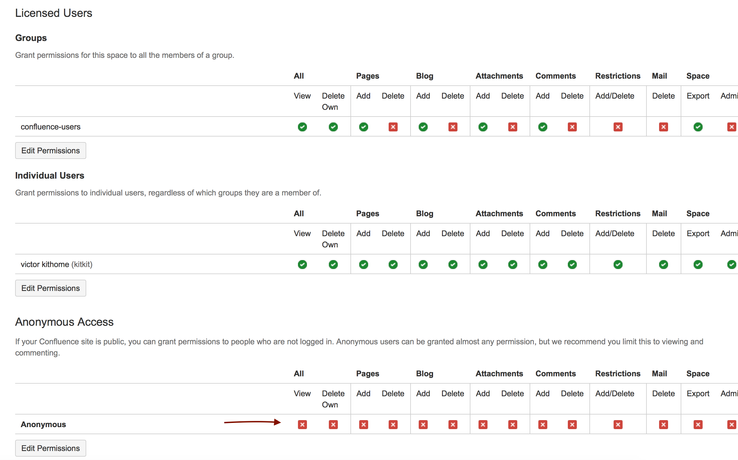This screenshot has width=738, height=460.
Task: Click Anonymous red Delete Own icon
Action: click(x=333, y=424)
